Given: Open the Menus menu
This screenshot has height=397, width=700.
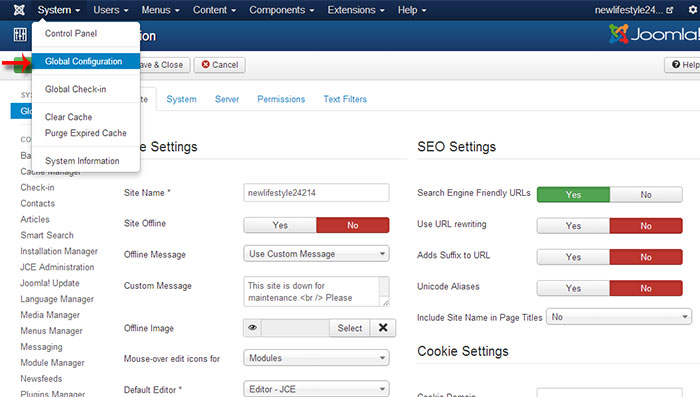Looking at the screenshot, I should 161,10.
